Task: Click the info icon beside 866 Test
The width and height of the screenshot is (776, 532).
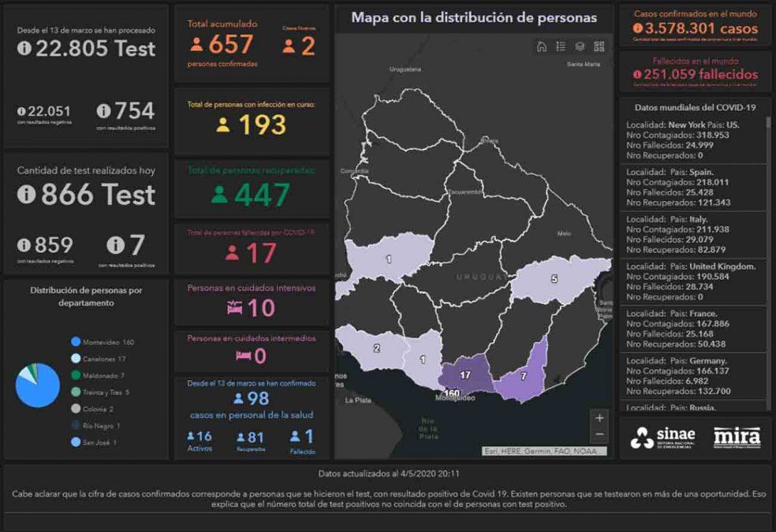Action: pyautogui.click(x=27, y=195)
